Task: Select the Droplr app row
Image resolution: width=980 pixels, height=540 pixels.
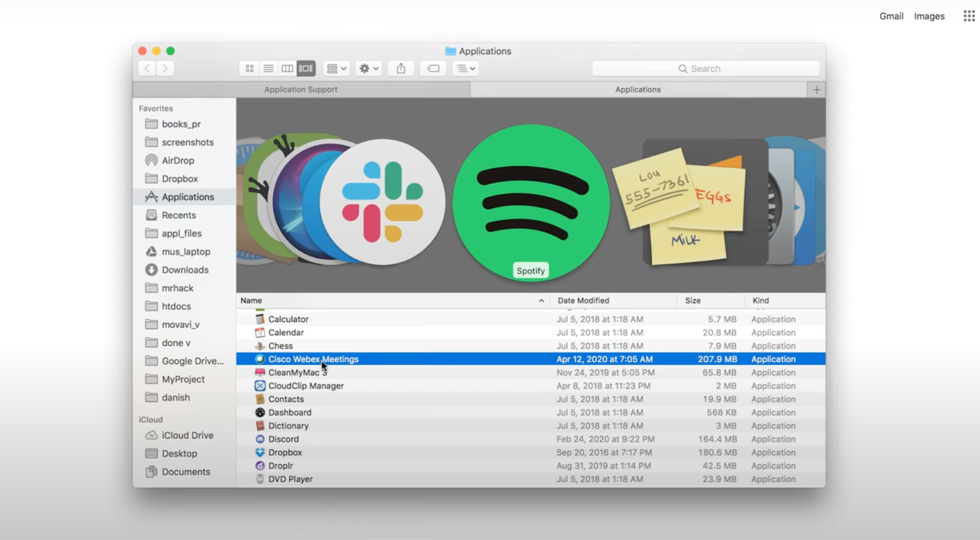Action: [x=531, y=466]
